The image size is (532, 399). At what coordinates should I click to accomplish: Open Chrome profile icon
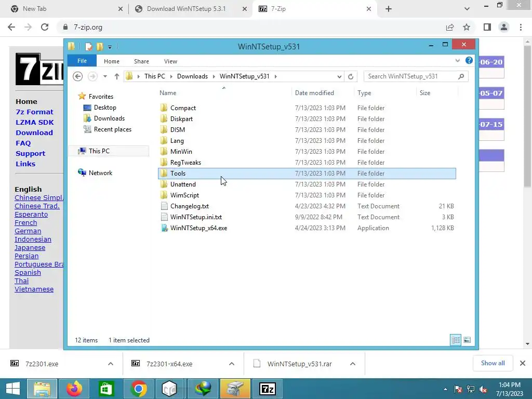(504, 27)
